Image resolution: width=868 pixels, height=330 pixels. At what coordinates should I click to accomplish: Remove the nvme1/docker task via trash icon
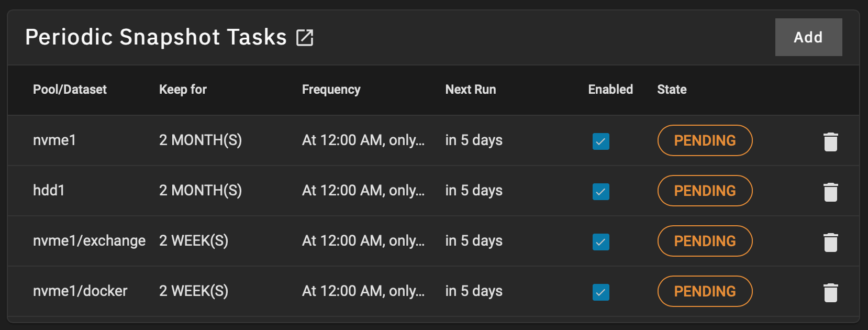[x=830, y=292]
